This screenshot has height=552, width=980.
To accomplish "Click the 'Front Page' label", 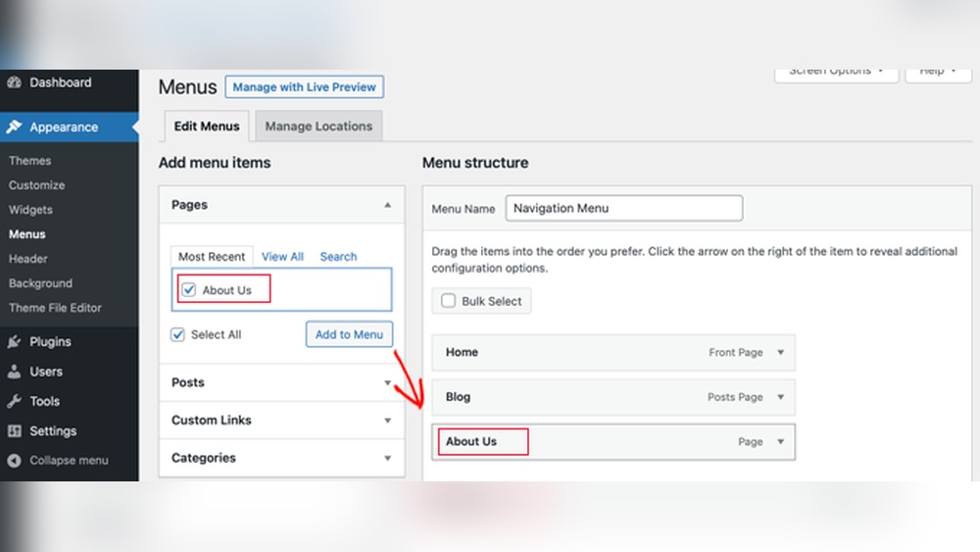I will (x=736, y=353).
